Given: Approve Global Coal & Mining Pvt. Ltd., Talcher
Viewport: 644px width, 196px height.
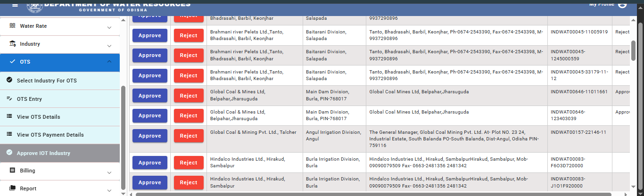Looking at the screenshot, I should 150,136.
